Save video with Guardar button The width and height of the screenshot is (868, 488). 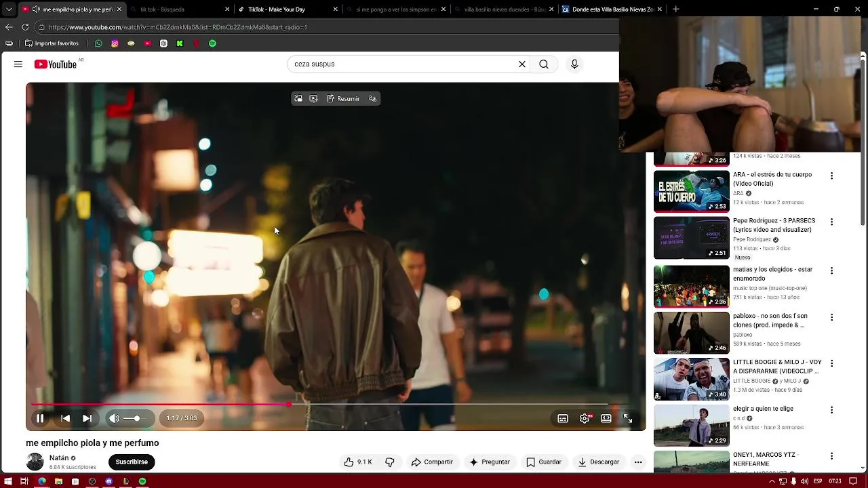(544, 462)
